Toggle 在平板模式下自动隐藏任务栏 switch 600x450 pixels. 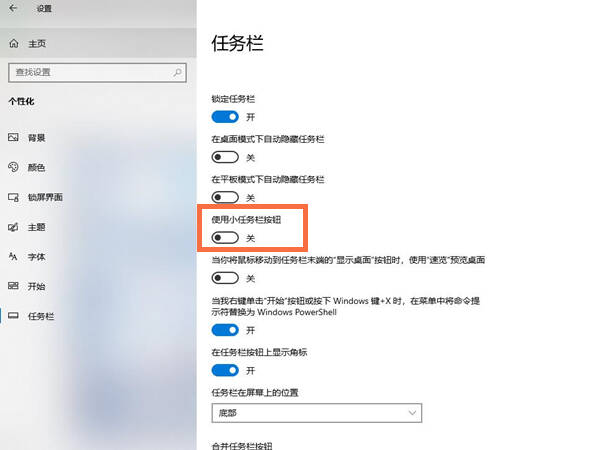(225, 197)
